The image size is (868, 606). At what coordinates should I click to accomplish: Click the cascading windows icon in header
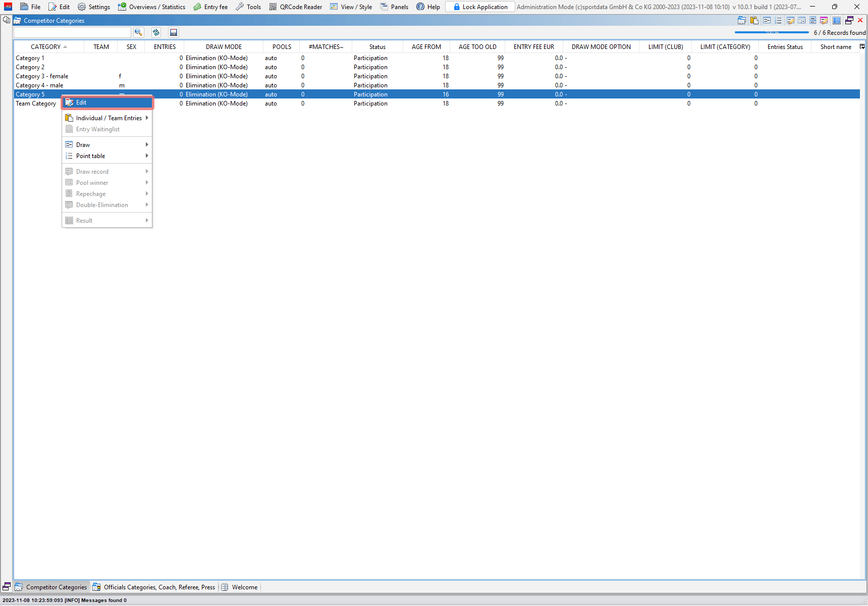pos(849,21)
